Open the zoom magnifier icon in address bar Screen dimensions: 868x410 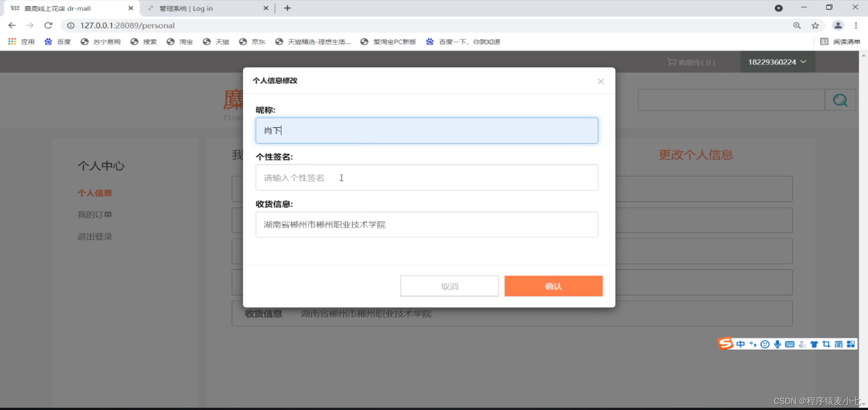[797, 25]
